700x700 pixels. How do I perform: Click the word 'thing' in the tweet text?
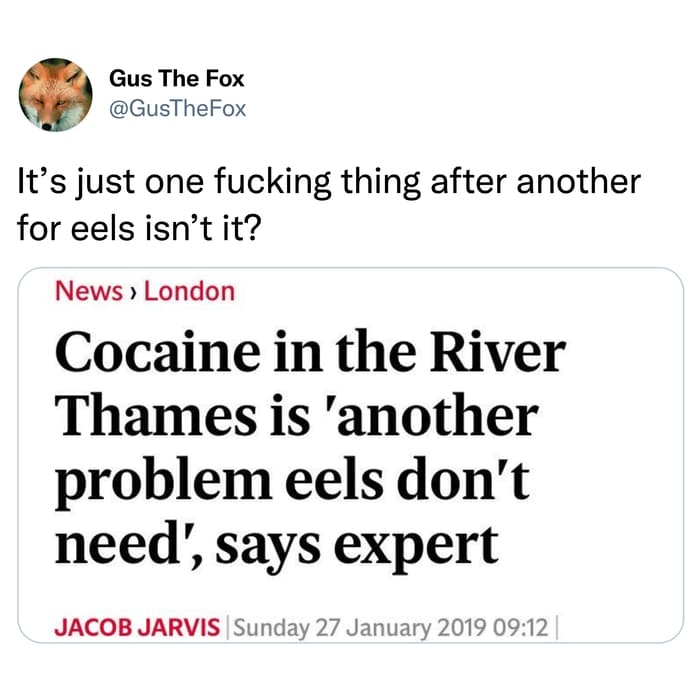coord(381,182)
